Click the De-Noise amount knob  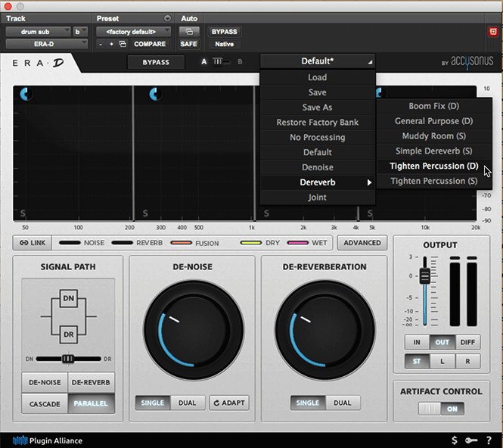tap(193, 330)
